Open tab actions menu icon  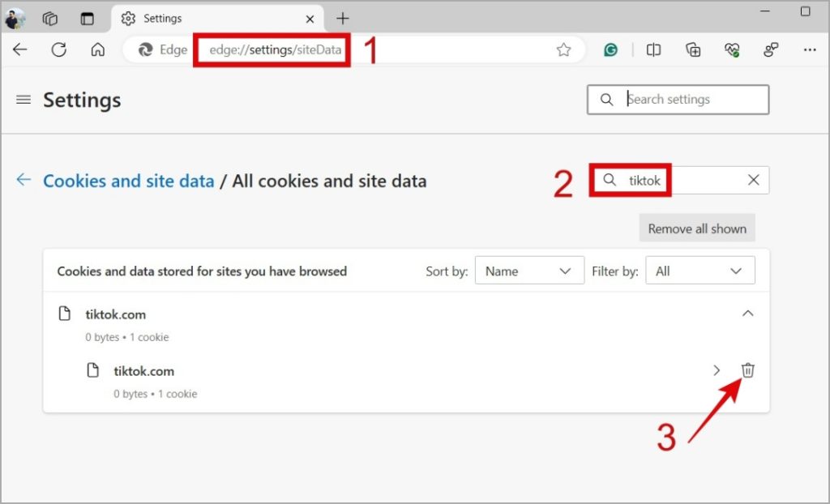88,19
